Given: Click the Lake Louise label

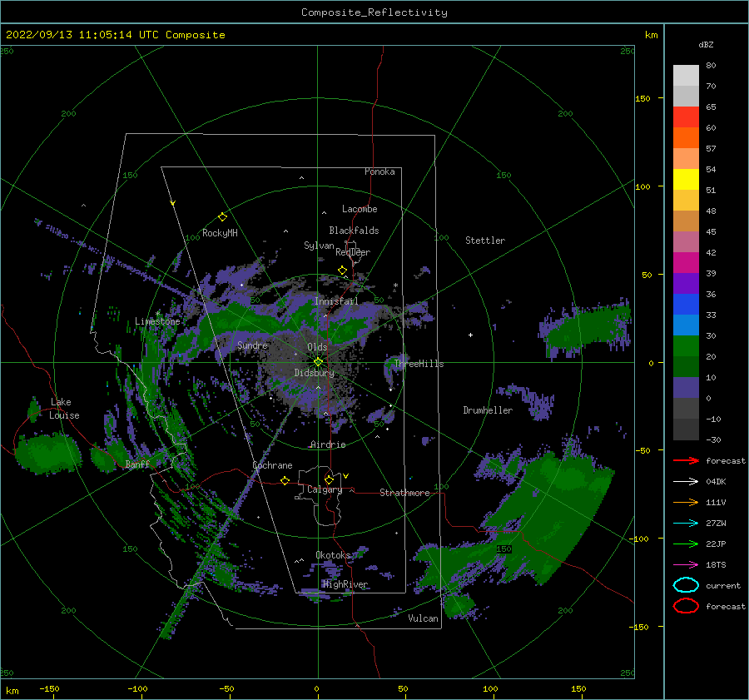Looking at the screenshot, I should point(65,409).
